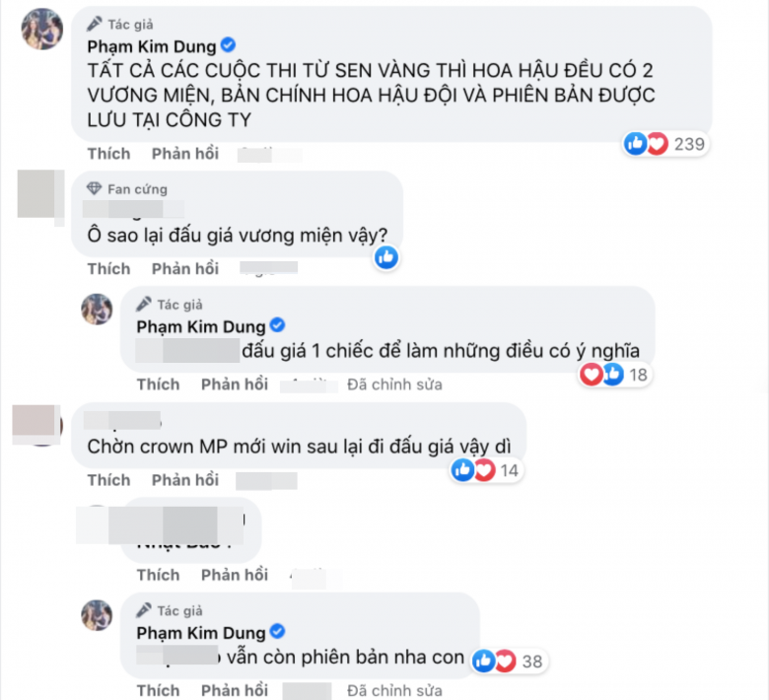Viewport: 769px width, 700px height.
Task: Like the top all-caps comment via Thích
Action: pyautogui.click(x=108, y=154)
